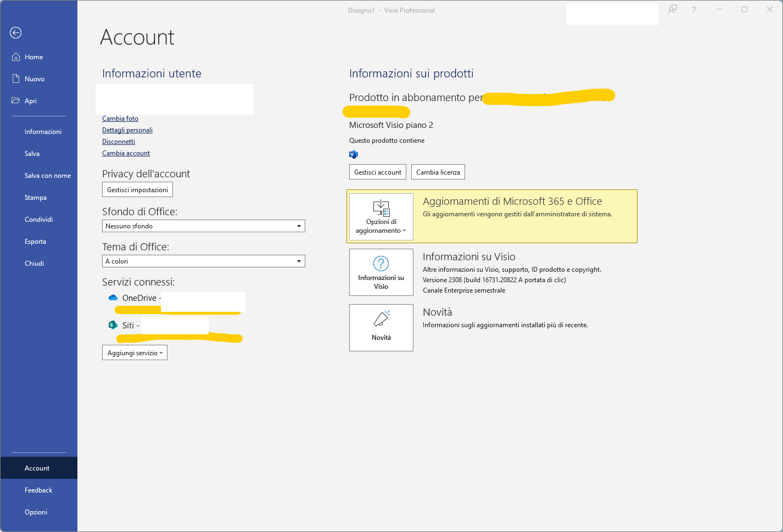The width and height of the screenshot is (783, 532).
Task: Open the Condividi page
Action: click(39, 220)
